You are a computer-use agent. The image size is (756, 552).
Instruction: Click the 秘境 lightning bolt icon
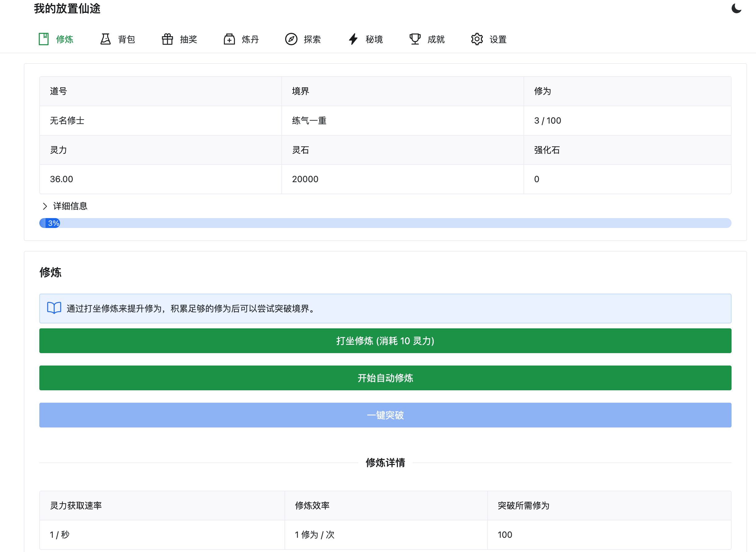click(353, 39)
